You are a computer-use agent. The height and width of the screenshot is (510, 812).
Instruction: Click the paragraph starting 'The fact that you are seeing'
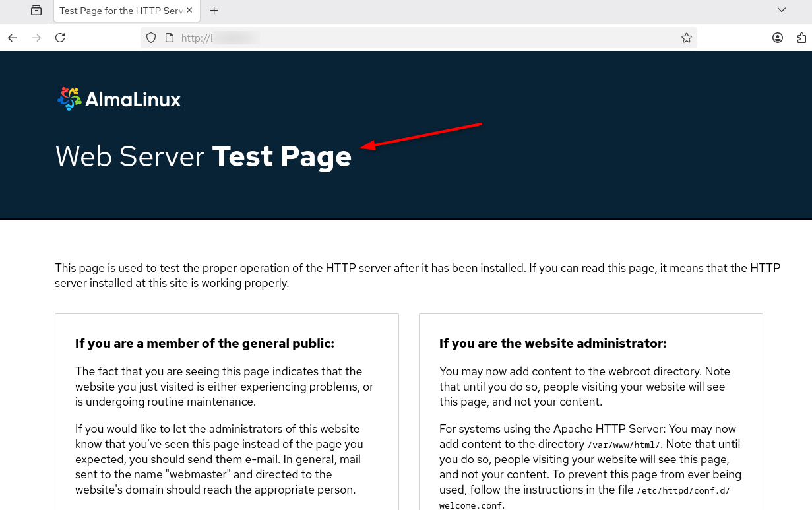pyautogui.click(x=224, y=387)
